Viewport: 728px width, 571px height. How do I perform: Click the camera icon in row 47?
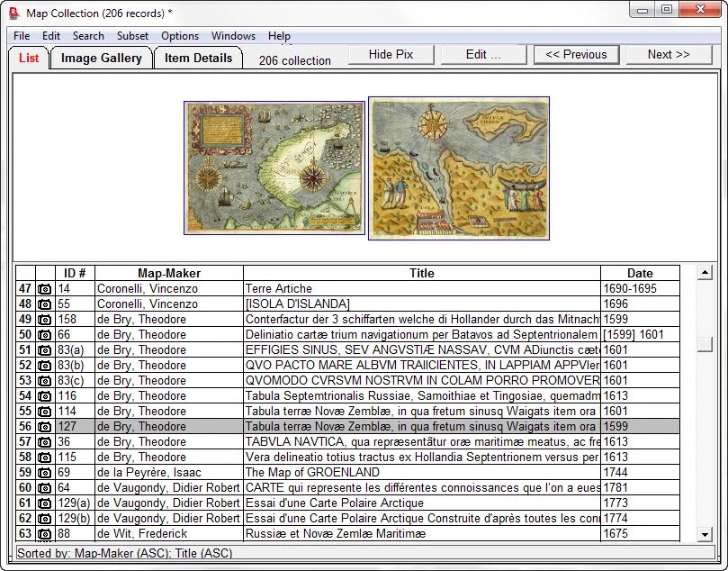tap(44, 289)
